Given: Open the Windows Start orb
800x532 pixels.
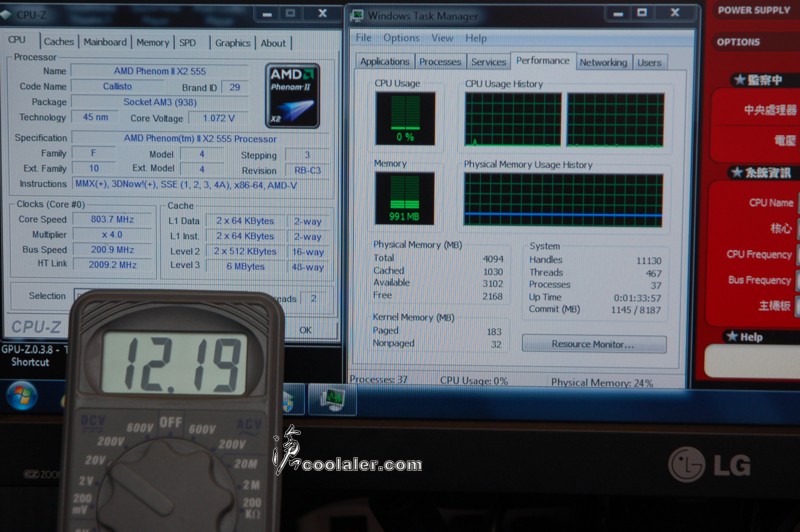Looking at the screenshot, I should point(21,396).
